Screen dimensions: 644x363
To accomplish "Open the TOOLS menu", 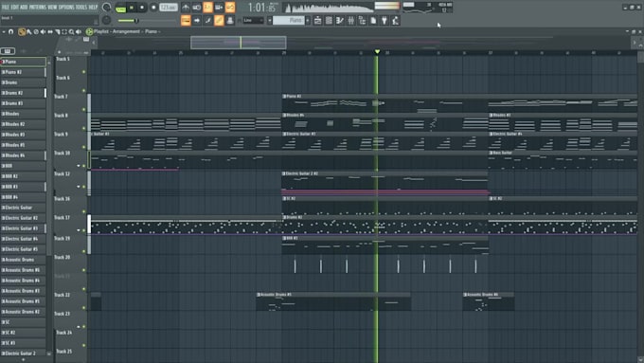I will click(x=80, y=7).
